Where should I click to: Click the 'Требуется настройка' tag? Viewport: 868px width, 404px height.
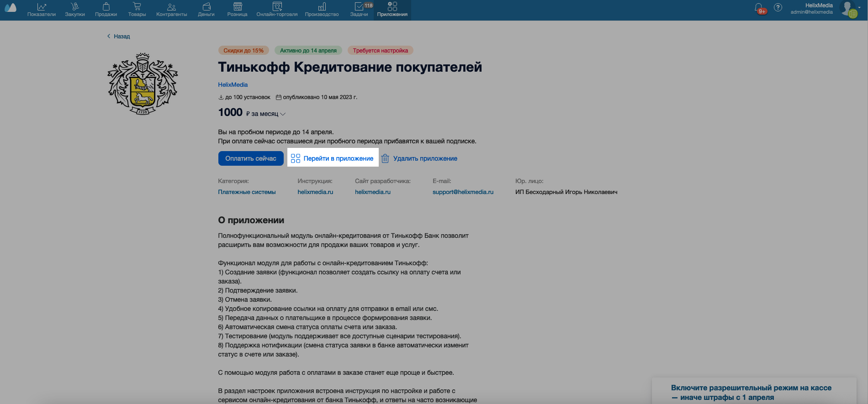[x=381, y=51]
